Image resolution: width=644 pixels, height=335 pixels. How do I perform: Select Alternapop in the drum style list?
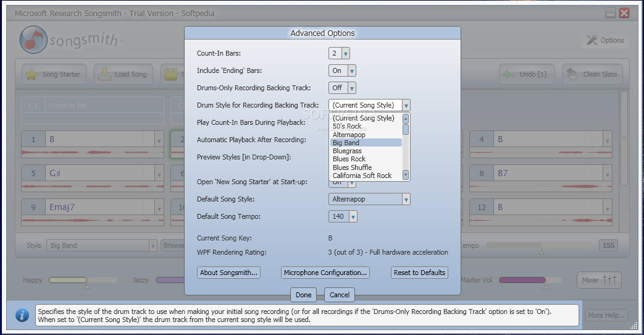(x=349, y=134)
